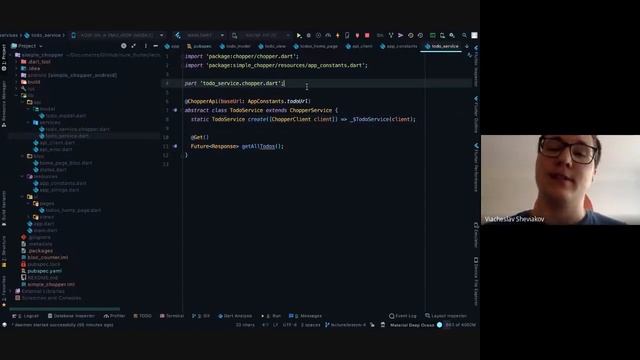Click the red Stop button in toolbar
Screen dimensions: 640x360
coord(367,36)
